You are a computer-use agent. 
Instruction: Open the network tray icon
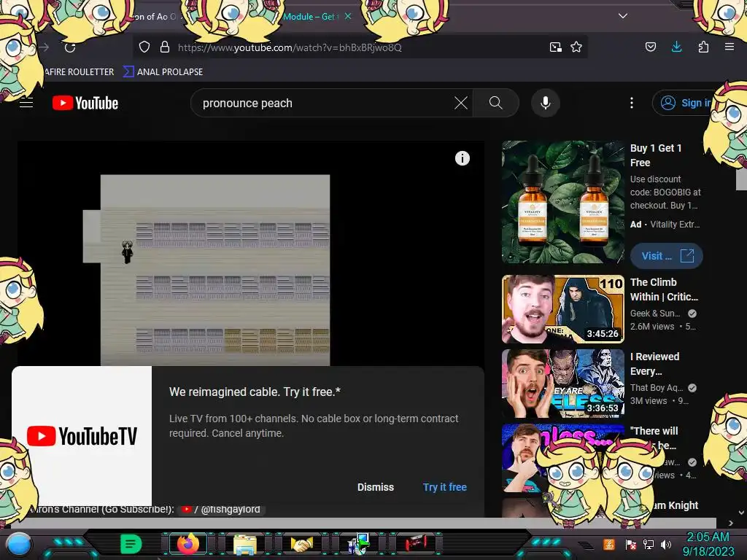(x=649, y=544)
